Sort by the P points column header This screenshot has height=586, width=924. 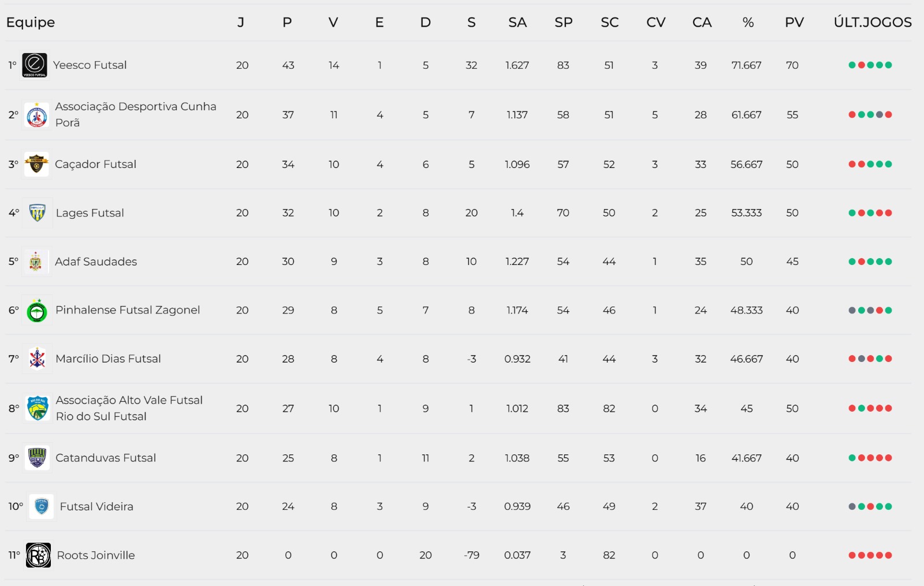pos(287,23)
